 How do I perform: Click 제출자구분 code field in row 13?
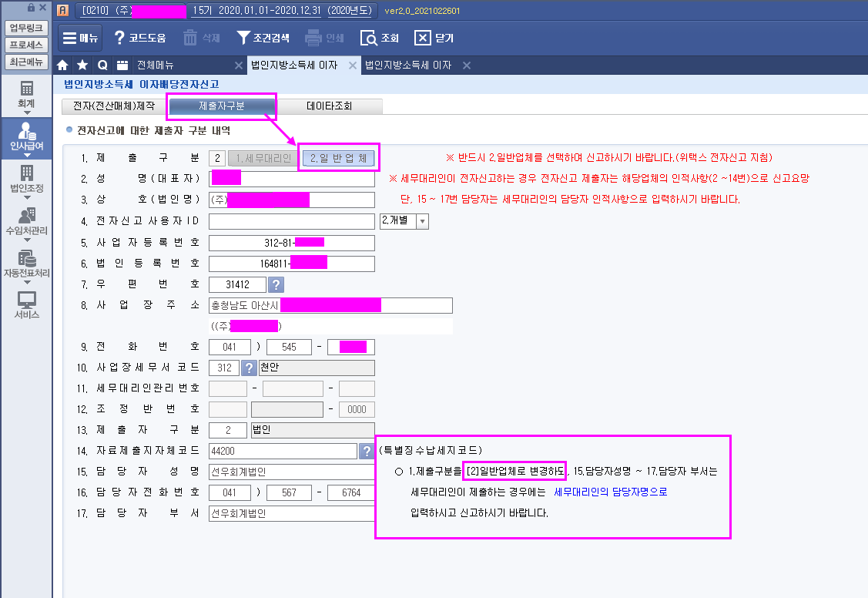tap(227, 430)
